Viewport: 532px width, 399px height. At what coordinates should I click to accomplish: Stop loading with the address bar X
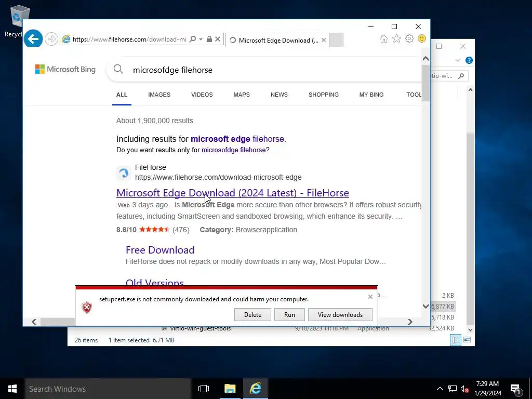pos(218,39)
